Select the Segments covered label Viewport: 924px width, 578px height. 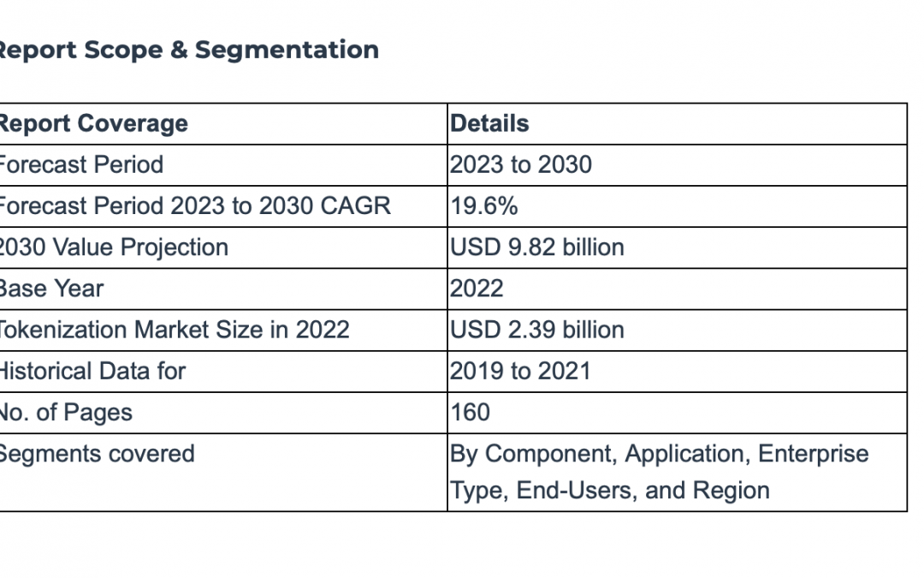tap(98, 454)
